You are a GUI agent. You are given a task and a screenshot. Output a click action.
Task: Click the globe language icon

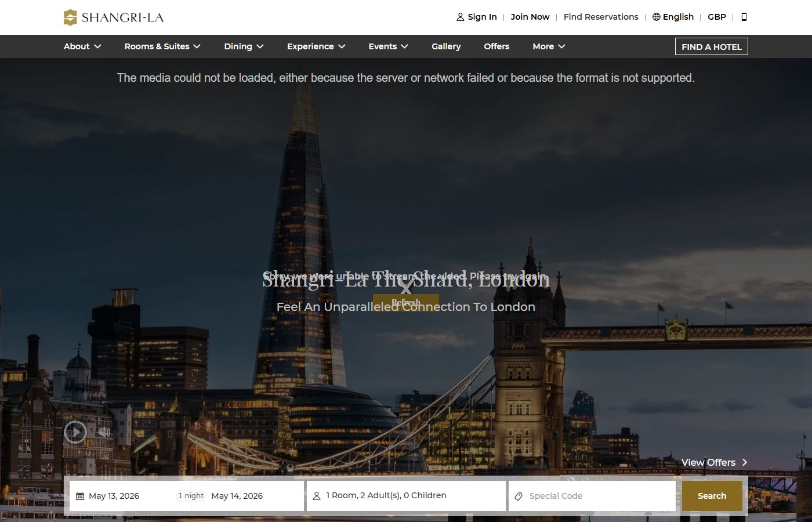point(657,17)
